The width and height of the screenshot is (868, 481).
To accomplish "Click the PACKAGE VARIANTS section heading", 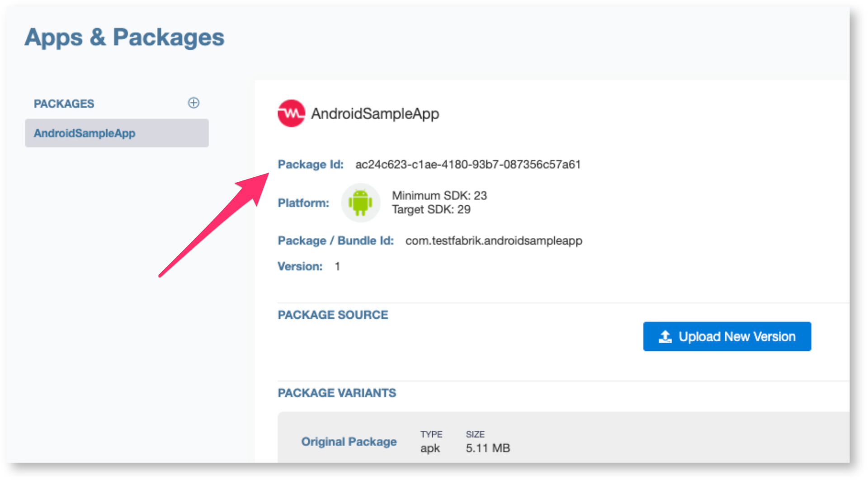I will pos(337,393).
